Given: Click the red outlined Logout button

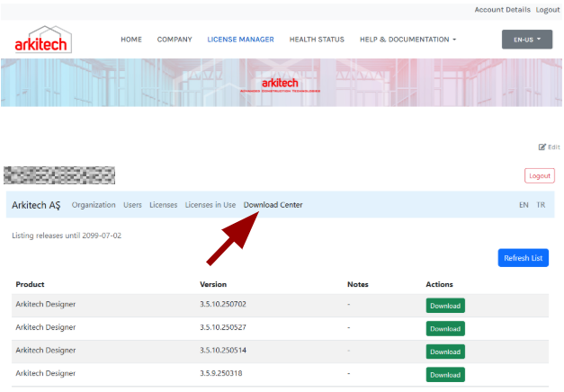Looking at the screenshot, I should pos(540,176).
